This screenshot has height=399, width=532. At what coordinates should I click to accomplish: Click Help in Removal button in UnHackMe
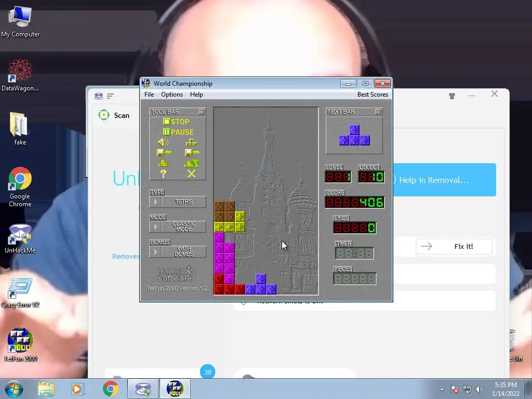445,180
